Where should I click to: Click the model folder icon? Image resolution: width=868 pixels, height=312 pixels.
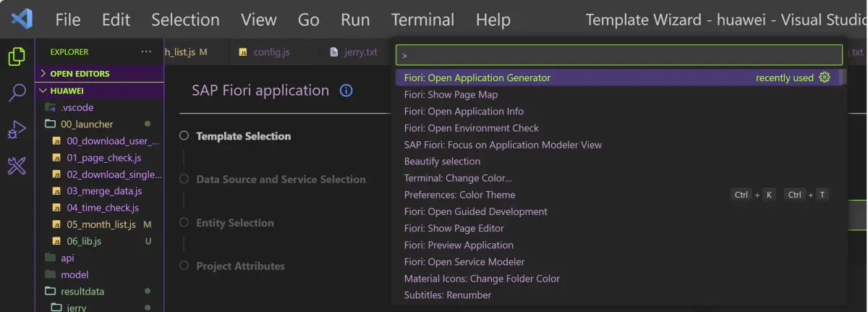click(x=50, y=274)
